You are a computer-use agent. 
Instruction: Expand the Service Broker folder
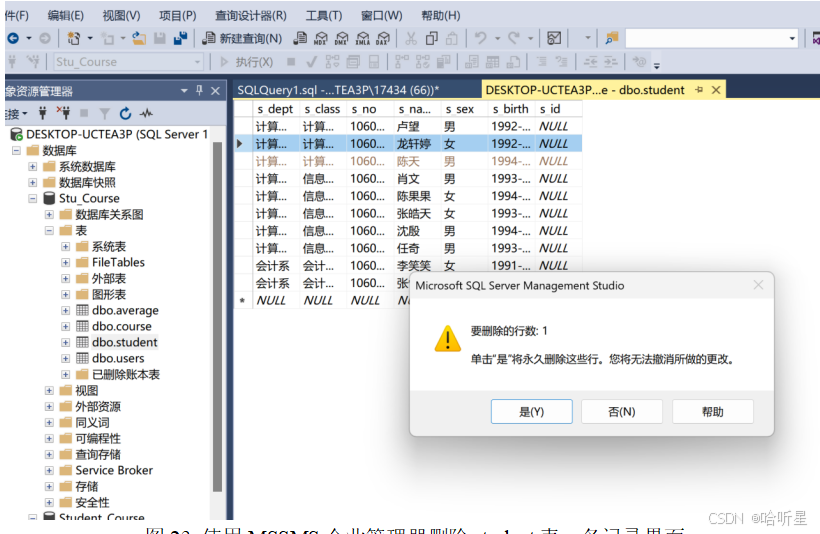(x=49, y=470)
